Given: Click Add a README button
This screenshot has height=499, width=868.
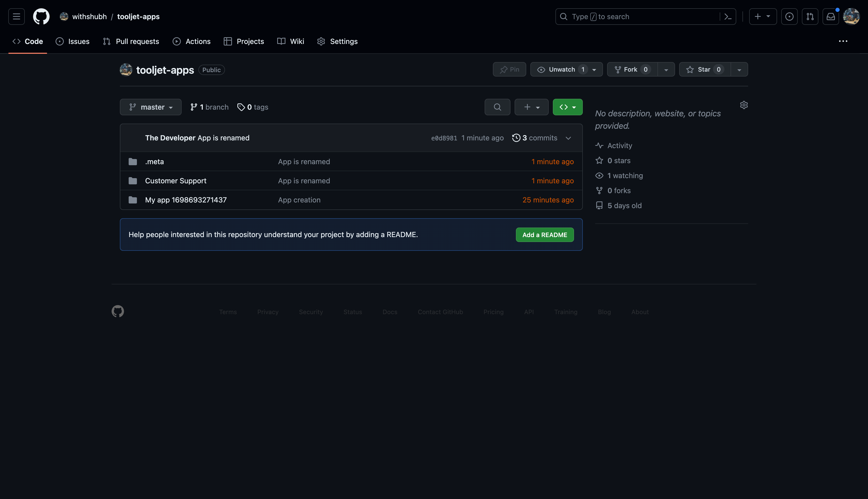Looking at the screenshot, I should click(544, 235).
